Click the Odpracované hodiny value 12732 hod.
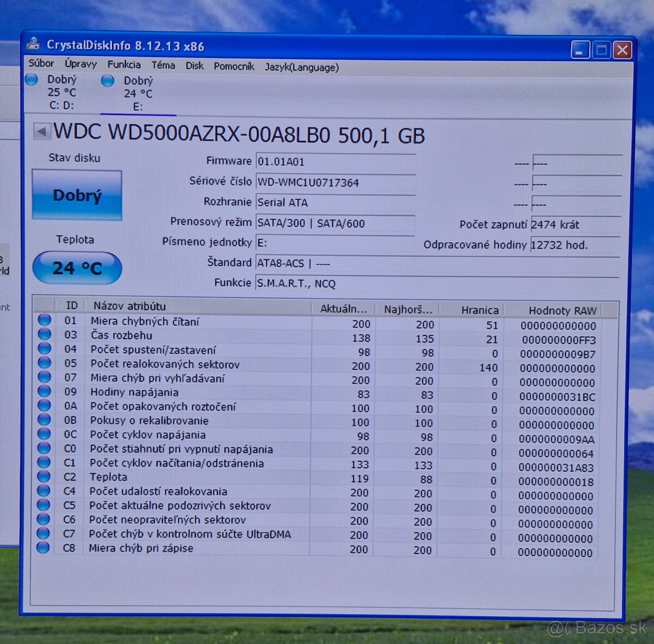 click(575, 245)
